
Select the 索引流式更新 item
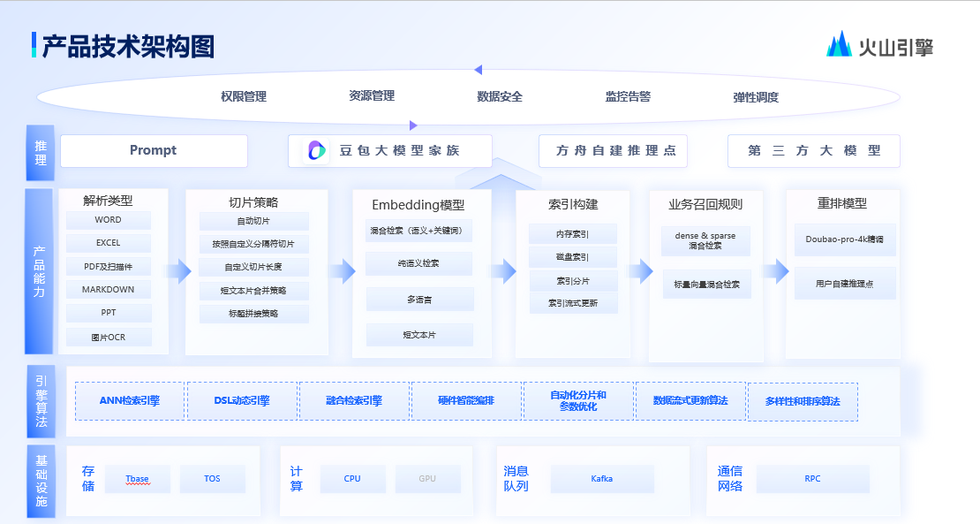pyautogui.click(x=573, y=303)
